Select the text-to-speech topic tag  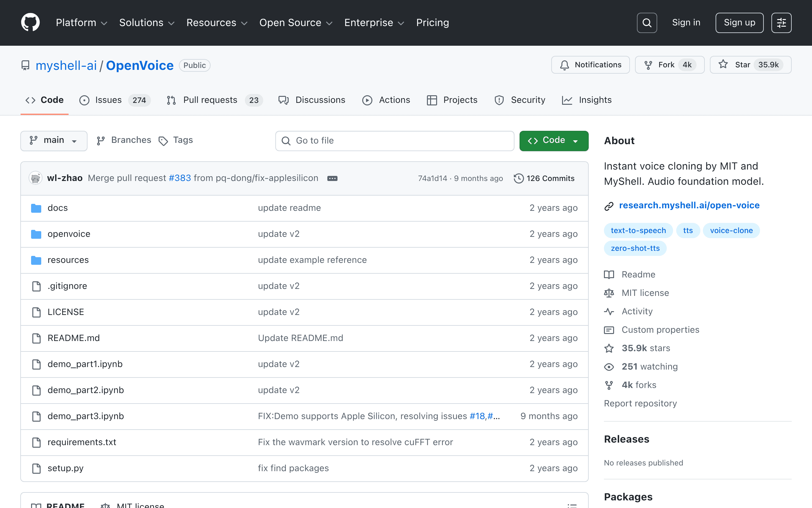[x=638, y=231]
